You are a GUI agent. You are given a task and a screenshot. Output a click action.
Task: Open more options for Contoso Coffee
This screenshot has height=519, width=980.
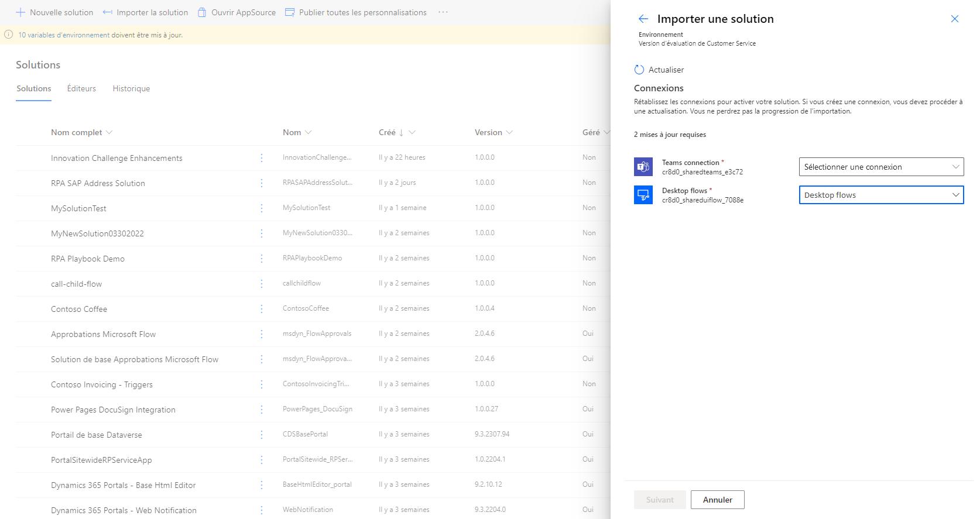[x=262, y=309]
